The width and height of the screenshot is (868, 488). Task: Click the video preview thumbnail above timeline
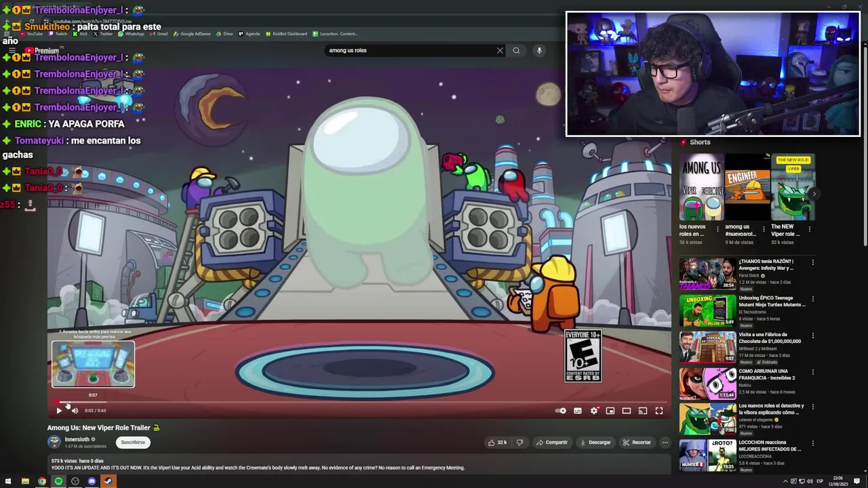pyautogui.click(x=94, y=365)
